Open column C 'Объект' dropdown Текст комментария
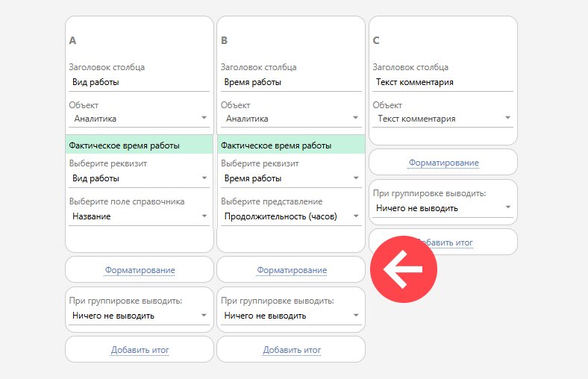This screenshot has height=379, width=588. 442,119
